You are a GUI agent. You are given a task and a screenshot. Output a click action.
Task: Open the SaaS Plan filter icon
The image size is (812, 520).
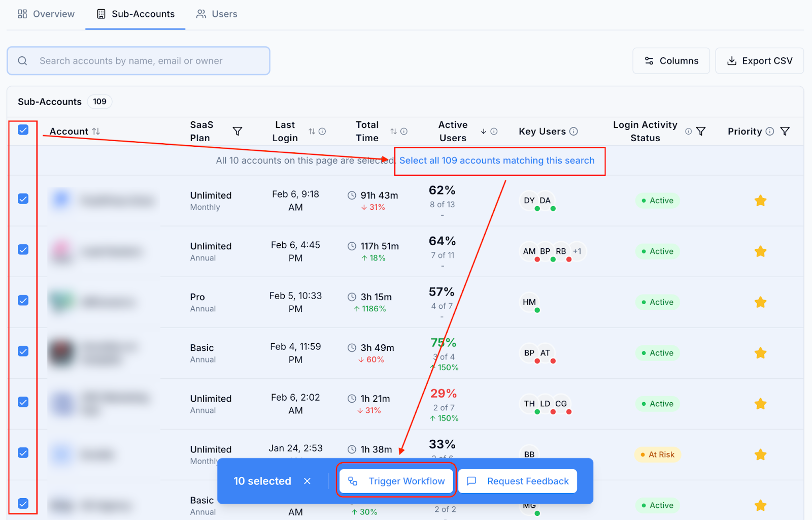pos(237,131)
